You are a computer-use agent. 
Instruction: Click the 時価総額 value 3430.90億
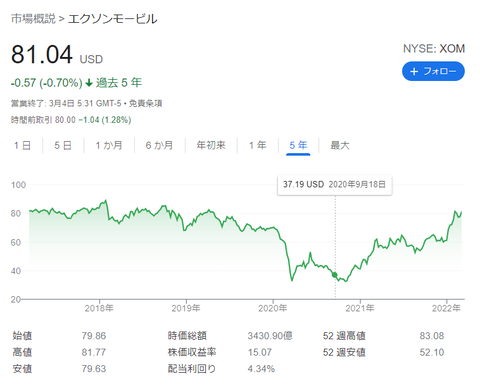click(x=270, y=336)
